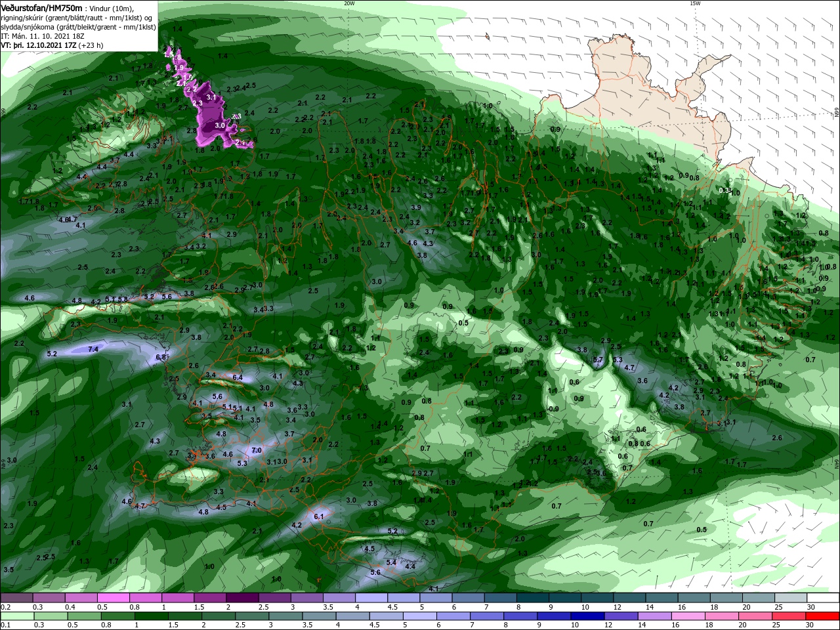This screenshot has height=630, width=840.
Task: Click the 5.7 rainfall value on map
Action: tap(598, 360)
